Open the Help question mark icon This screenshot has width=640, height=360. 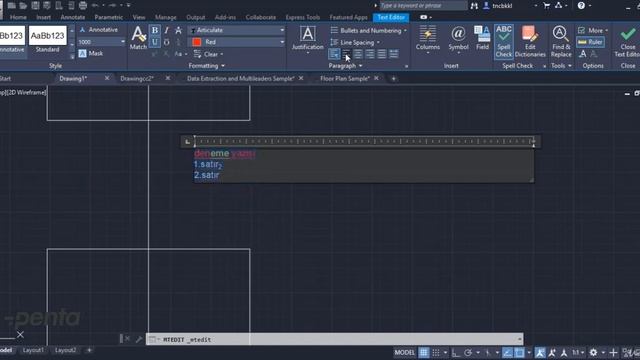coord(581,6)
